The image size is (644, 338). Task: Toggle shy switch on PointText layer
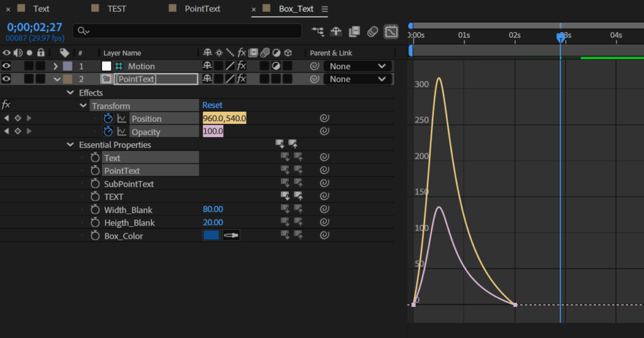tap(207, 79)
